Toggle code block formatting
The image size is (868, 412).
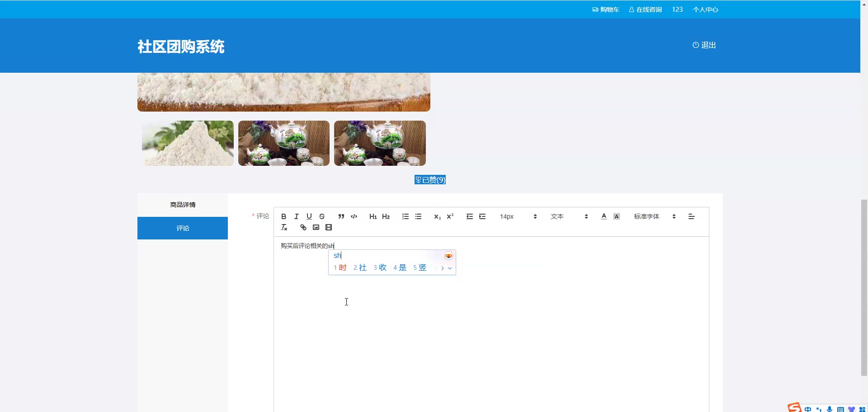point(354,217)
